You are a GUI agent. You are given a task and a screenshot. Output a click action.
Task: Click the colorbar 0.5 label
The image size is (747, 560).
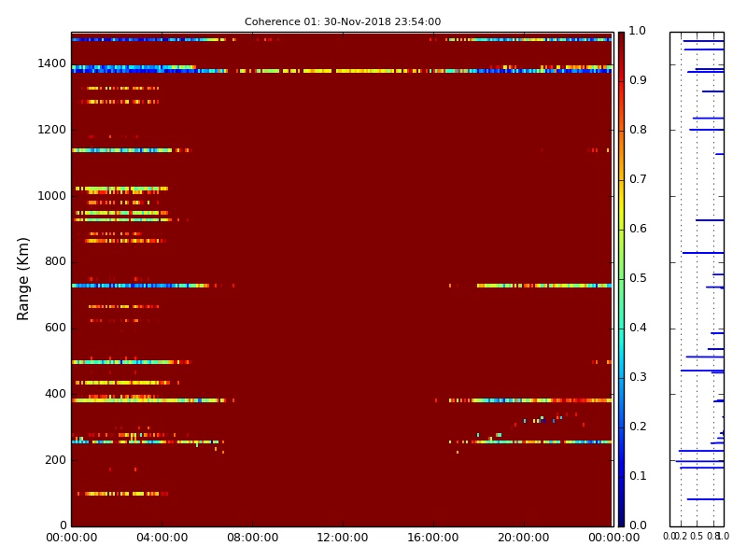click(x=638, y=278)
